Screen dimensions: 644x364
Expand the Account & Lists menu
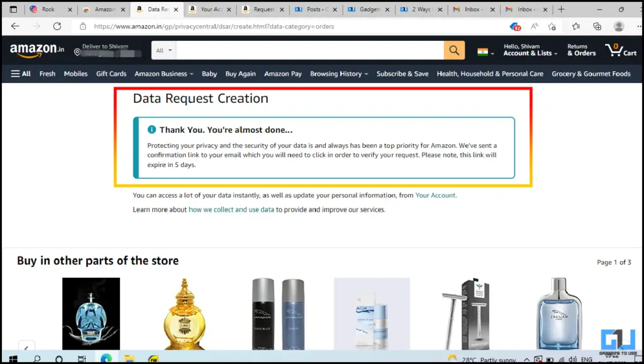[530, 50]
